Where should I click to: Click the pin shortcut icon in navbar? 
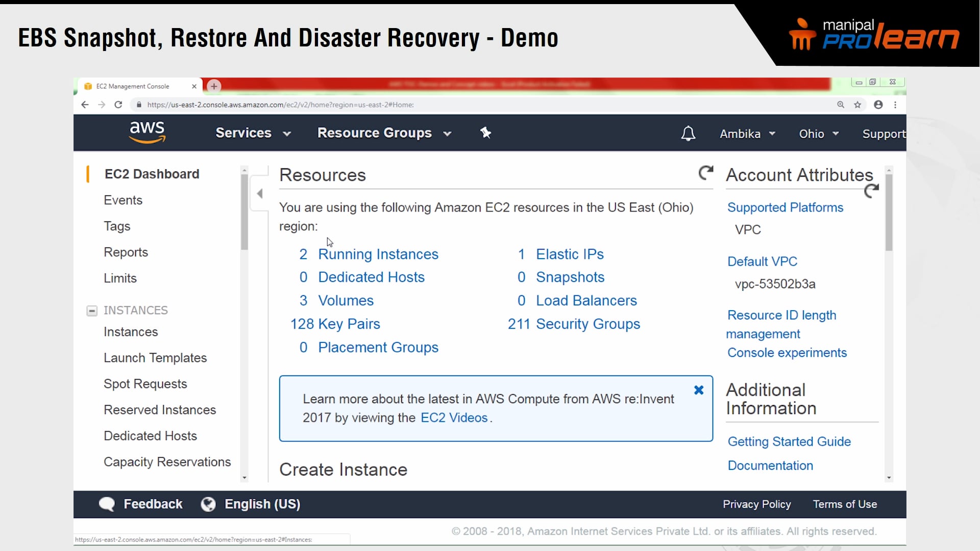[x=485, y=133]
